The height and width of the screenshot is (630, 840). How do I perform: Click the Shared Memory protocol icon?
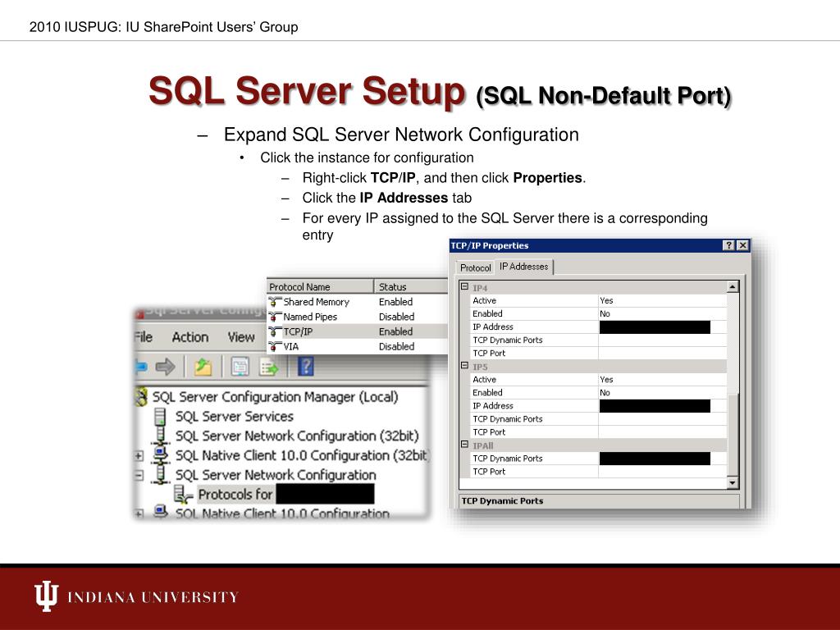point(276,302)
